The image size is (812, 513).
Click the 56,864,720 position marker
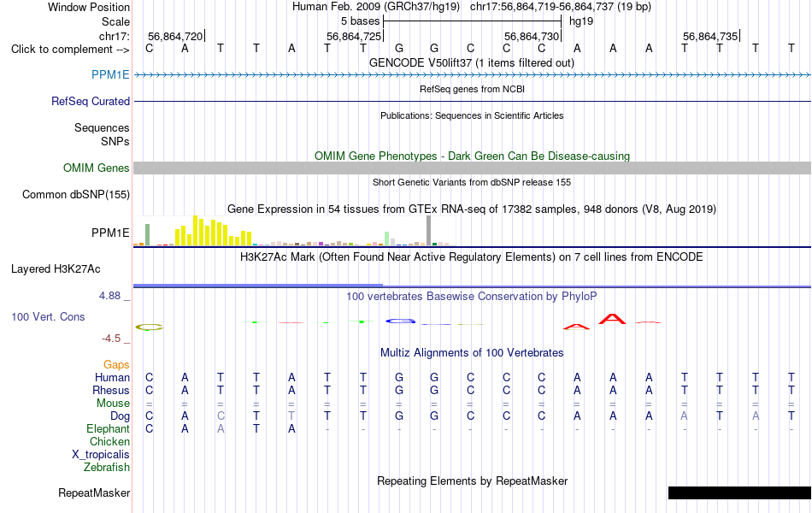pos(176,36)
